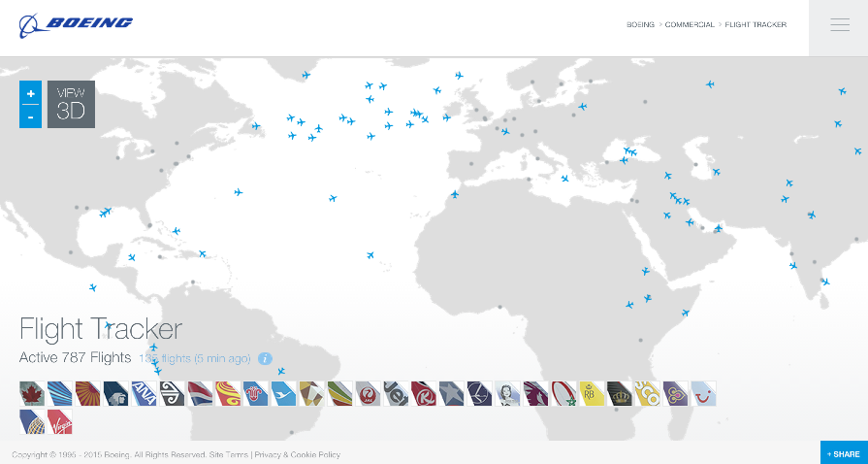Go to the Boeing logo home link

coord(76,25)
